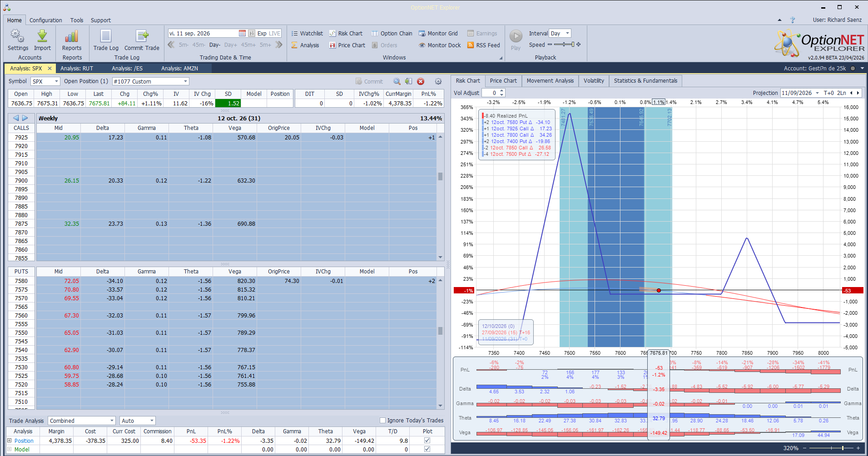Screen dimensions: 868x456
Task: Toggle the 2Ln projection lines option
Action: [842, 93]
